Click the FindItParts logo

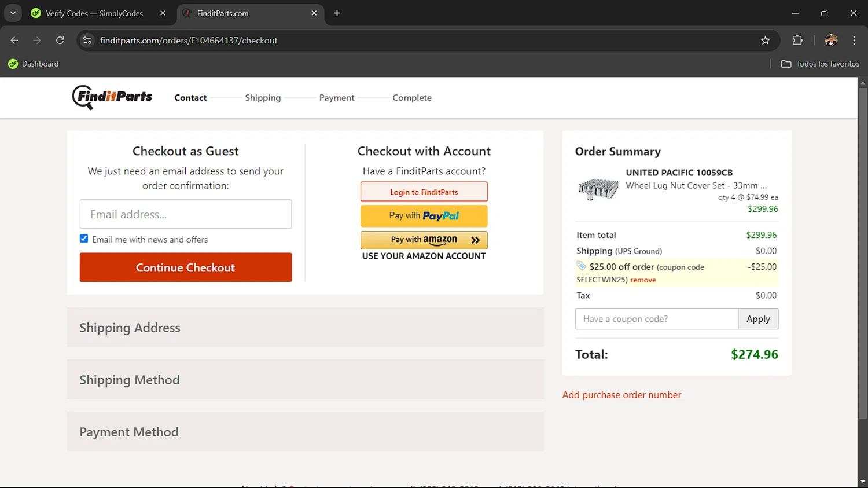112,97
